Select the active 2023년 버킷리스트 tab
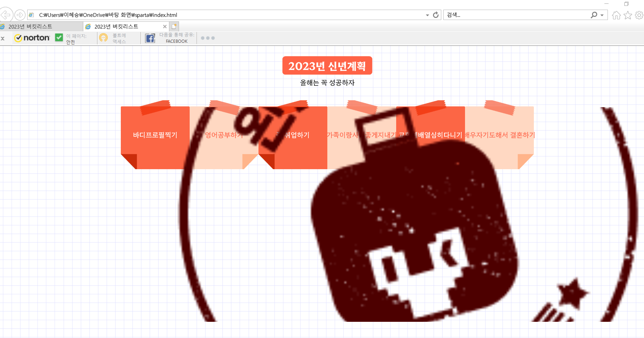This screenshot has height=338, width=644. (126, 27)
